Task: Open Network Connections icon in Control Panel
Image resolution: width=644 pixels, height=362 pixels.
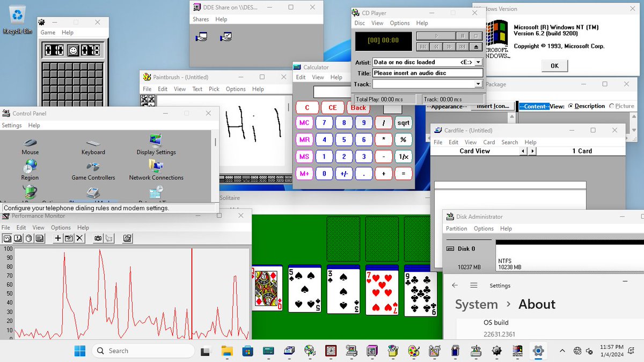Action: pos(156,171)
